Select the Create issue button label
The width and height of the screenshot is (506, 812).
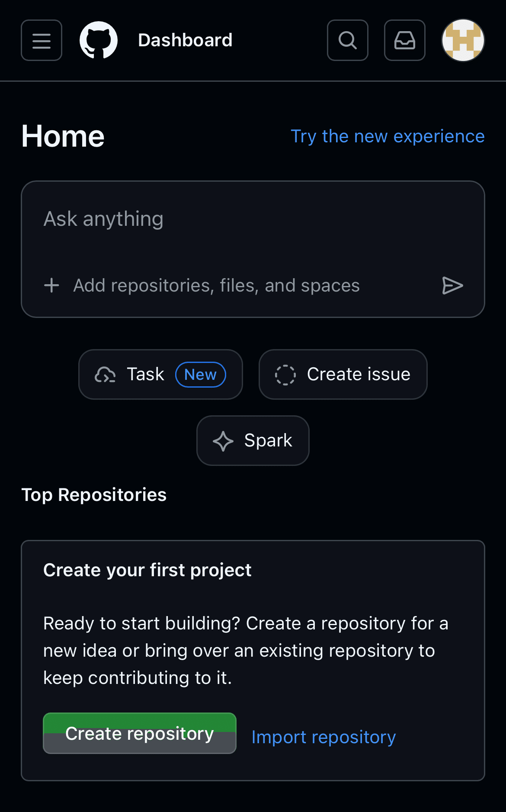359,374
